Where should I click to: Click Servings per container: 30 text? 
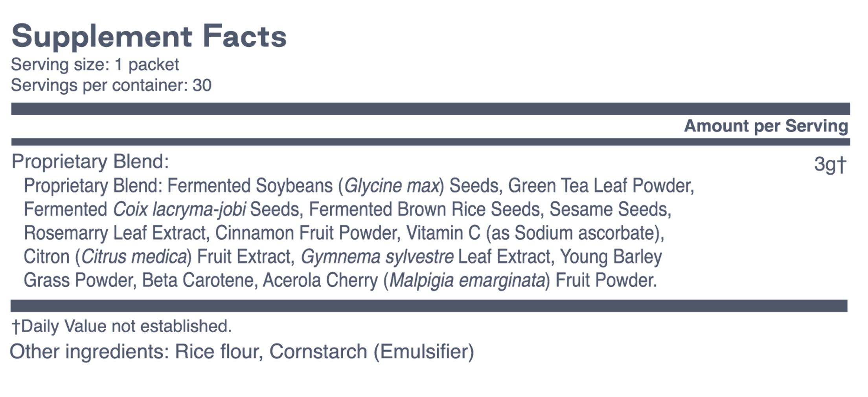coord(111,85)
